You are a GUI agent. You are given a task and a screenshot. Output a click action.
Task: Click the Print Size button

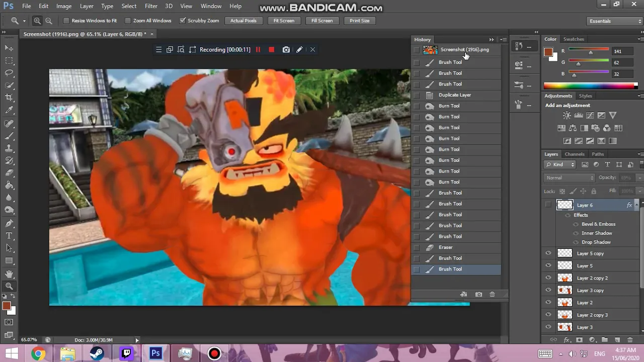(359, 21)
